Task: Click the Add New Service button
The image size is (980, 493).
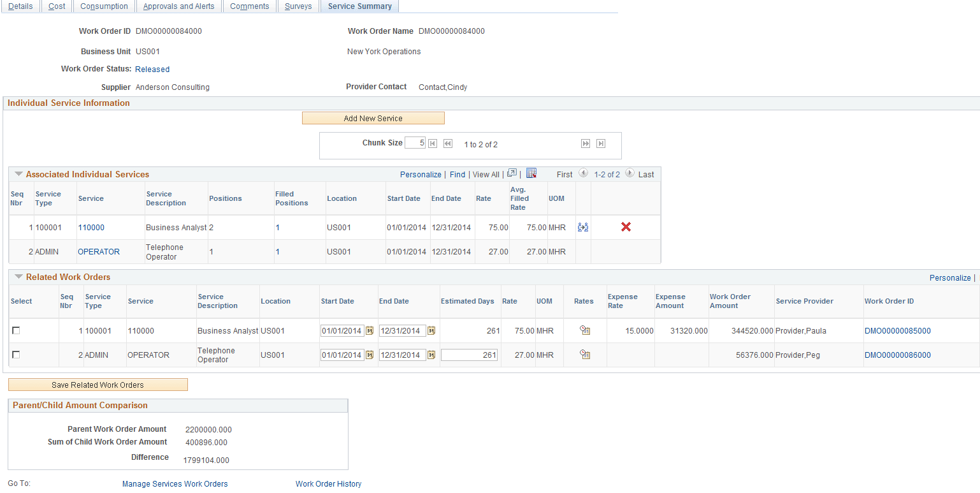Action: (x=373, y=118)
